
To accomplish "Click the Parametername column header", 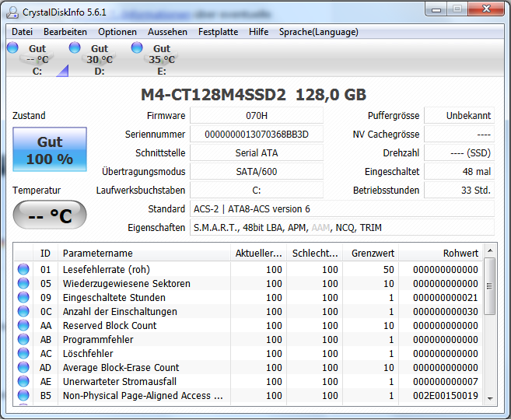I will click(x=144, y=254).
